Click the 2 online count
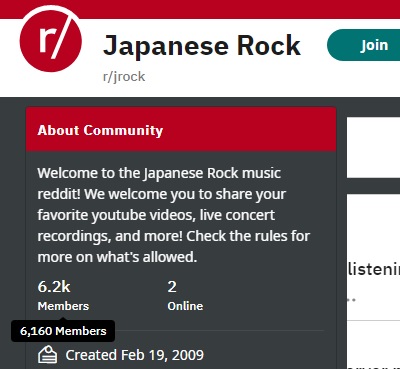The image size is (400, 369). pos(172,287)
